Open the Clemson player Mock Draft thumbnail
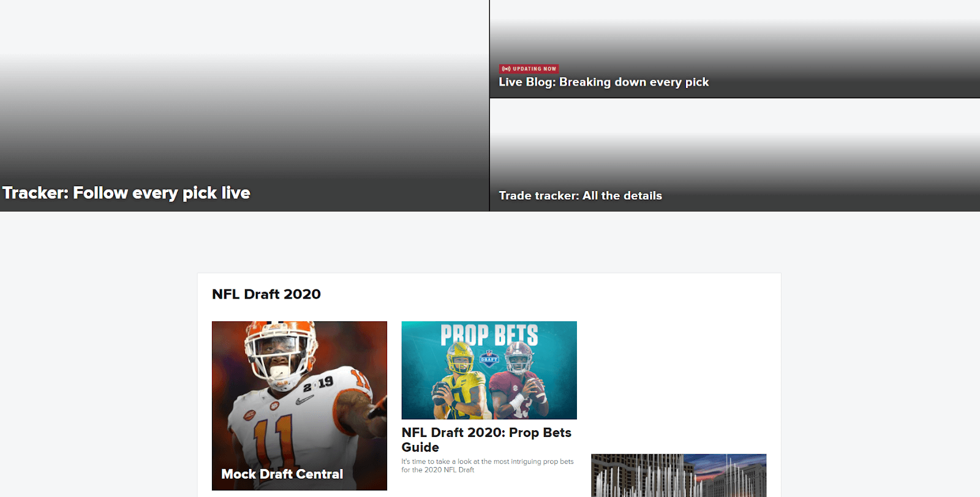 (x=300, y=405)
